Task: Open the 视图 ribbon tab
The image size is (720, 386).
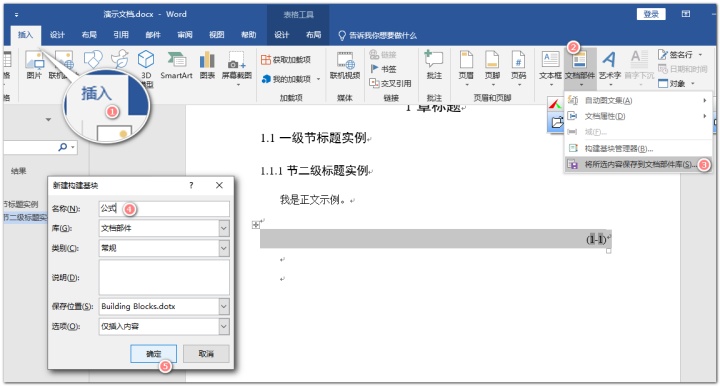Action: tap(217, 35)
